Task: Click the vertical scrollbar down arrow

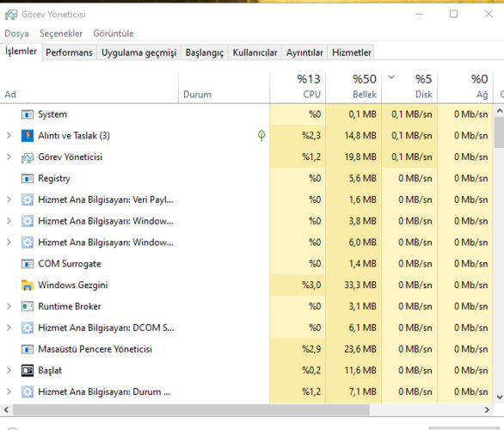Action: 499,397
